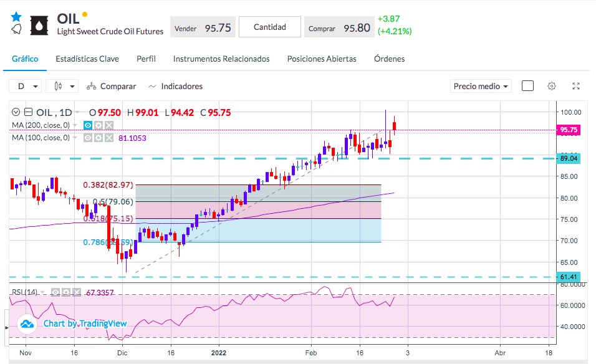Click the Abr label on time axis

(500, 353)
